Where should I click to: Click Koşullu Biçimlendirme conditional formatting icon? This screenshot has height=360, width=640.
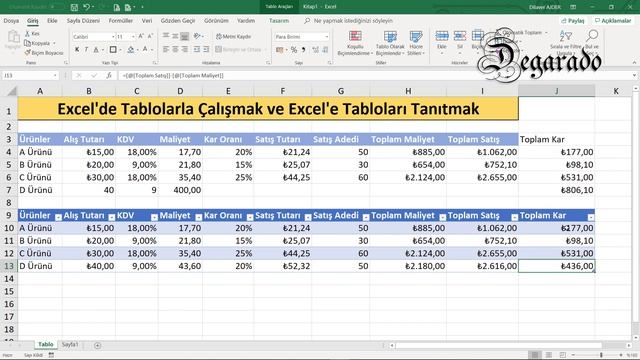click(355, 36)
